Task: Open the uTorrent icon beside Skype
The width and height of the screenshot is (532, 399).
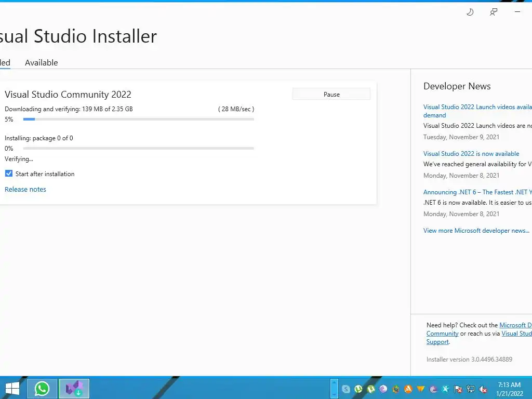Action: pyautogui.click(x=358, y=389)
